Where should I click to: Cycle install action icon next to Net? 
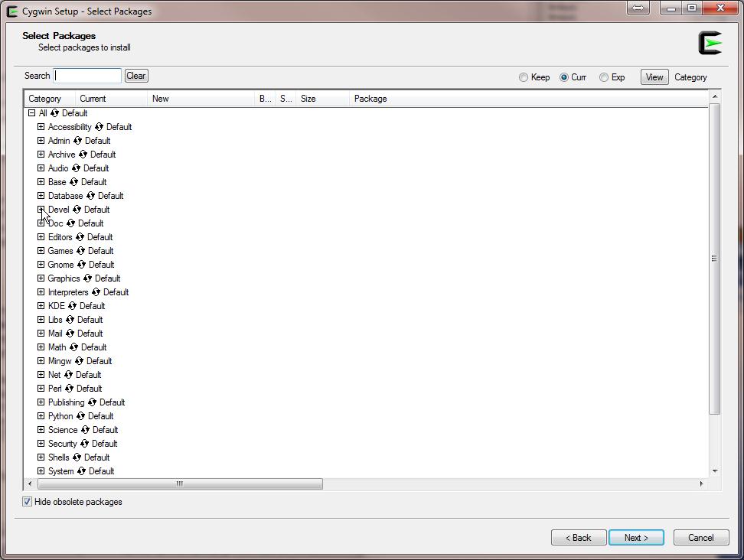[68, 375]
